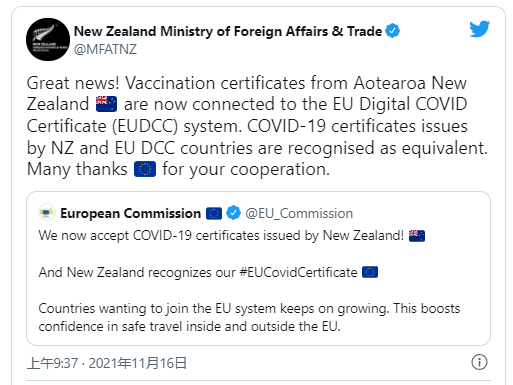Click the European Commission display name
This screenshot has width=513, height=385.
coord(130,213)
